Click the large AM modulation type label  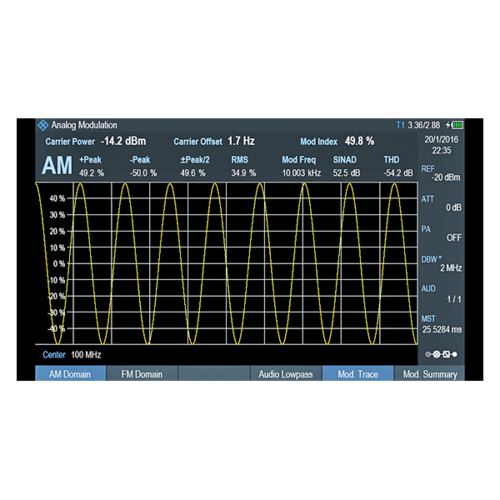(57, 166)
